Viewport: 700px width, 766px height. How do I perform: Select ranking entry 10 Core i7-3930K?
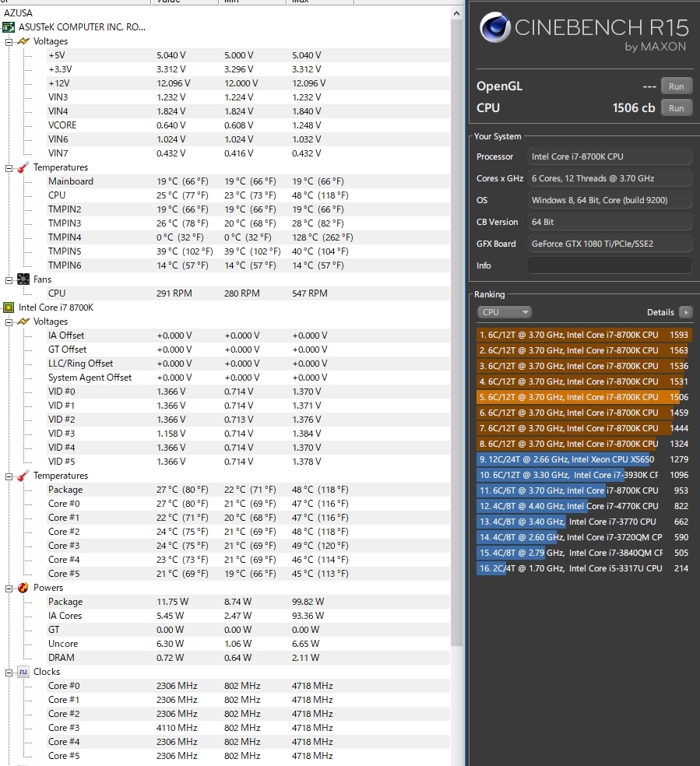(x=584, y=475)
